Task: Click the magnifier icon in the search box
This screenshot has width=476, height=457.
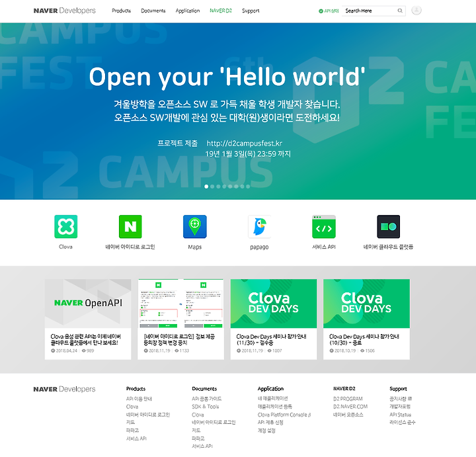Action: 400,11
